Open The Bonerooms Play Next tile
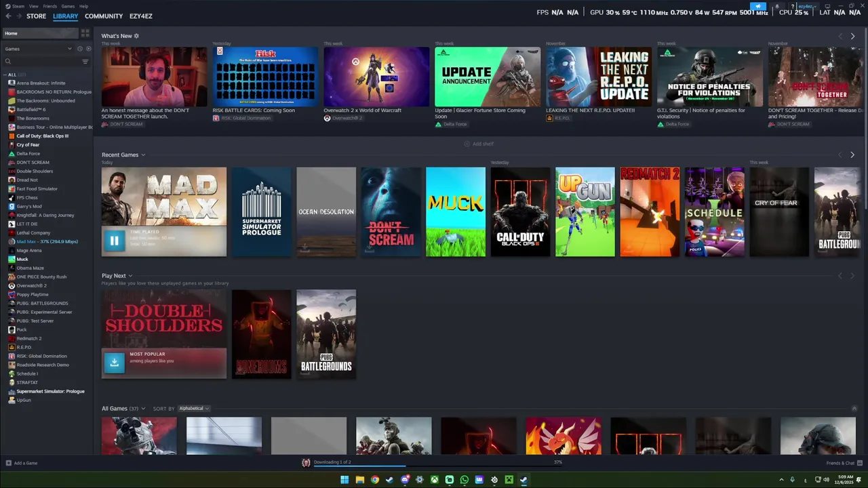 pyautogui.click(x=261, y=334)
